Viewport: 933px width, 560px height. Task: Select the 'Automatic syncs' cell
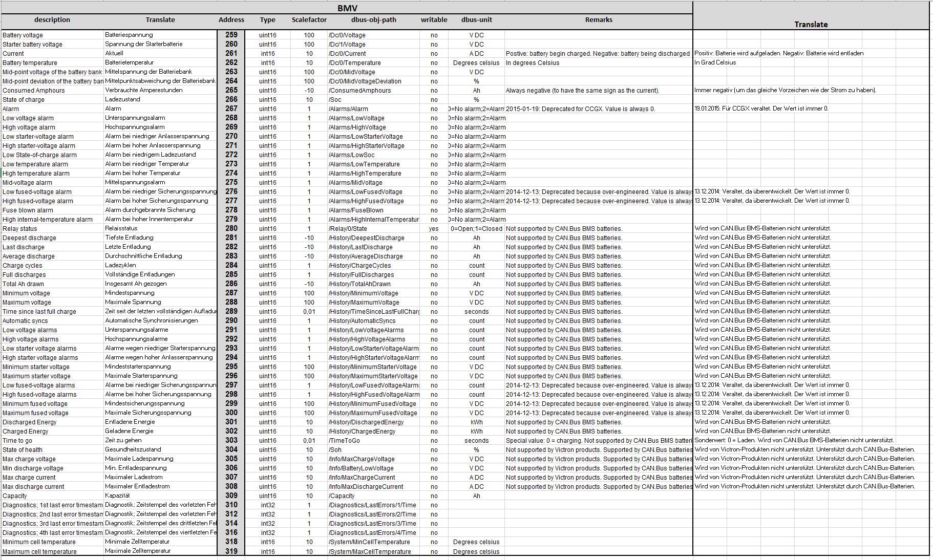(x=52, y=321)
